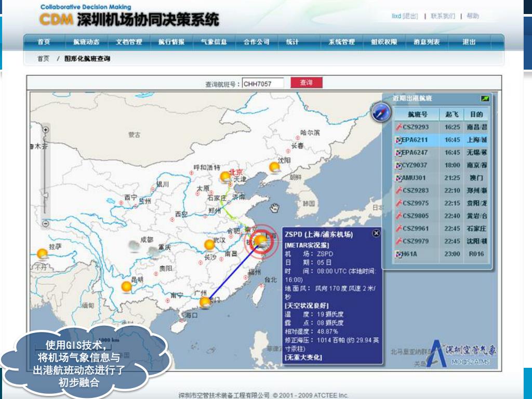
Task: Click the sun weather icon at 沈阳
Action: 274,167
